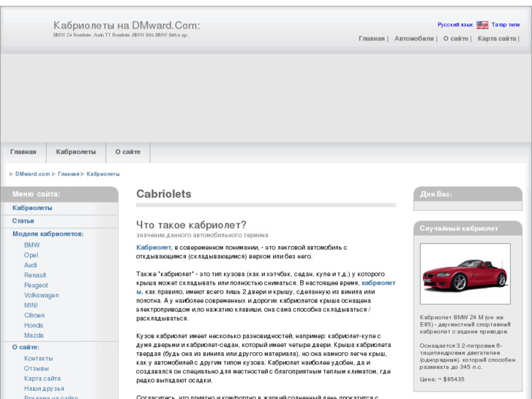
Task: Open Автомобили in the top header menu
Action: point(414,39)
